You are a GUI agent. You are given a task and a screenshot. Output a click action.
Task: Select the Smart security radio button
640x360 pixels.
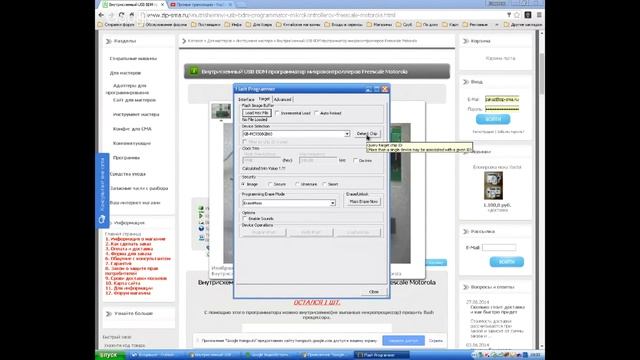coord(324,184)
